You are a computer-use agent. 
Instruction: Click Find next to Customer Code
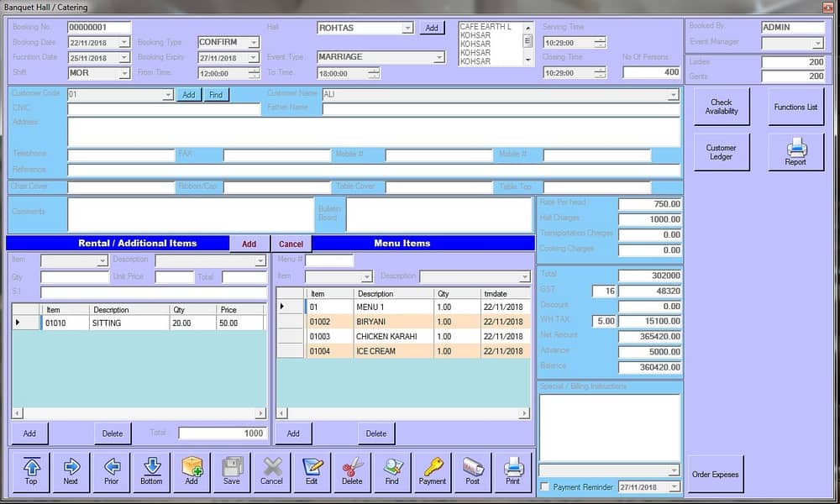(x=216, y=95)
